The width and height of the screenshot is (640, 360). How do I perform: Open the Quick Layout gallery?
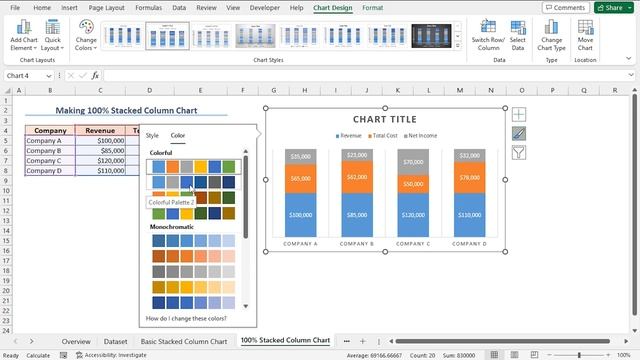(x=52, y=36)
